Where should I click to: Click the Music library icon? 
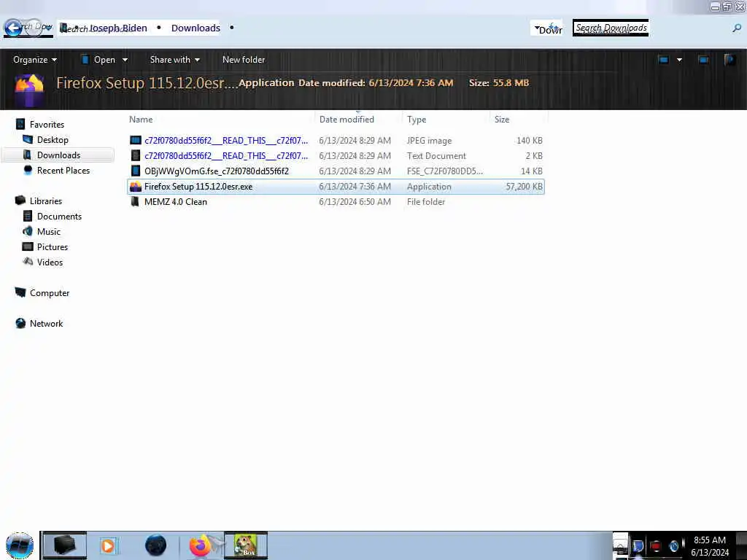click(28, 231)
